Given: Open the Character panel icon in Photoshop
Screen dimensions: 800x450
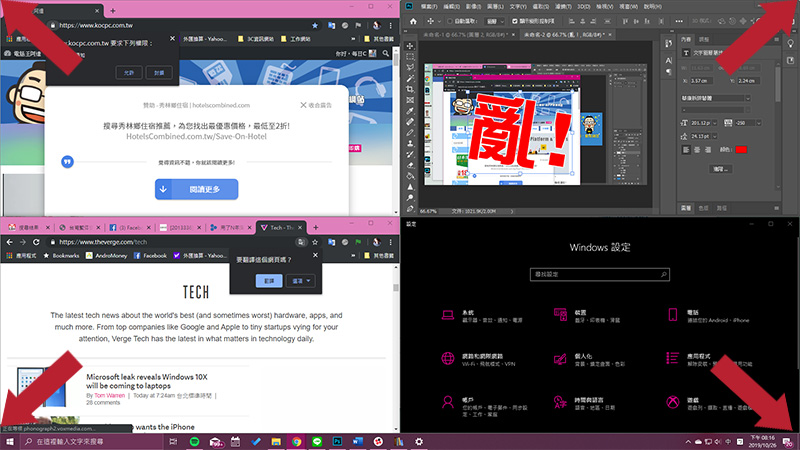Looking at the screenshot, I should pyautogui.click(x=668, y=60).
